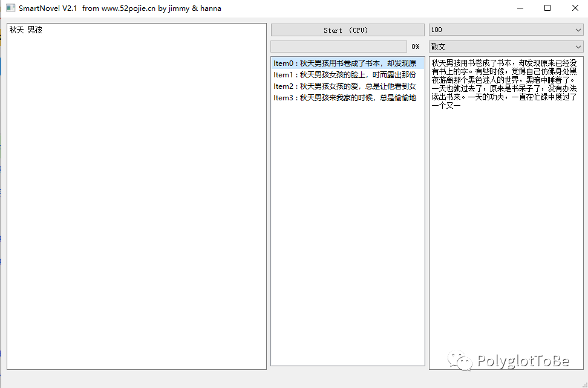The height and width of the screenshot is (388, 588).
Task: Click the progress bar showing 0%
Action: coord(339,47)
